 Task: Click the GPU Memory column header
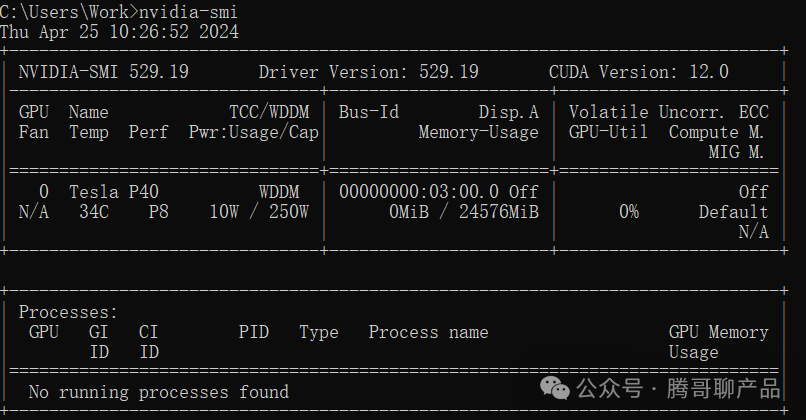[719, 332]
